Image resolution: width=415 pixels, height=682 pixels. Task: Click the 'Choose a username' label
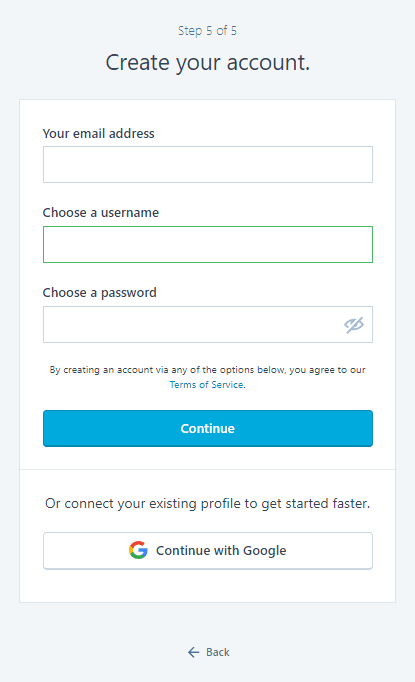[x=100, y=213]
